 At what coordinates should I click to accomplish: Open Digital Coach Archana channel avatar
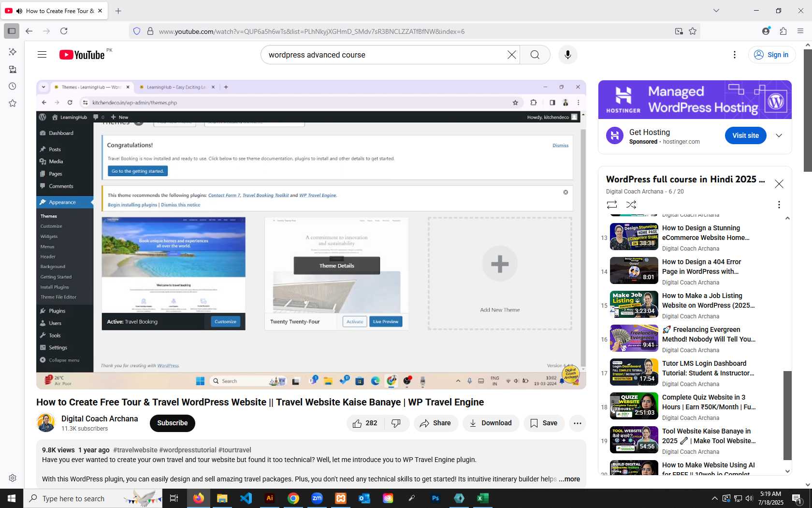(x=46, y=423)
